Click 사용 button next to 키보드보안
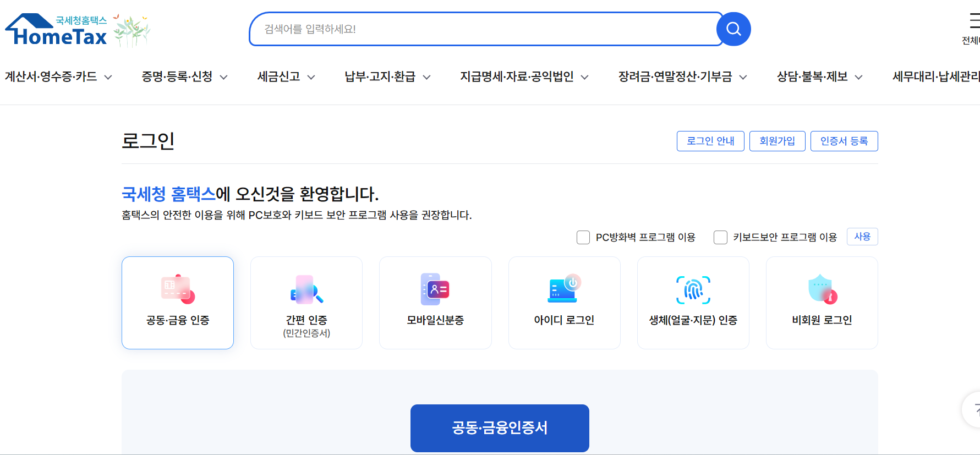The image size is (980, 455). click(862, 237)
